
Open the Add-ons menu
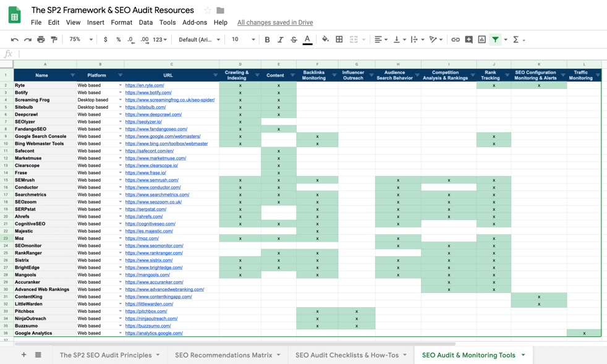(x=195, y=22)
